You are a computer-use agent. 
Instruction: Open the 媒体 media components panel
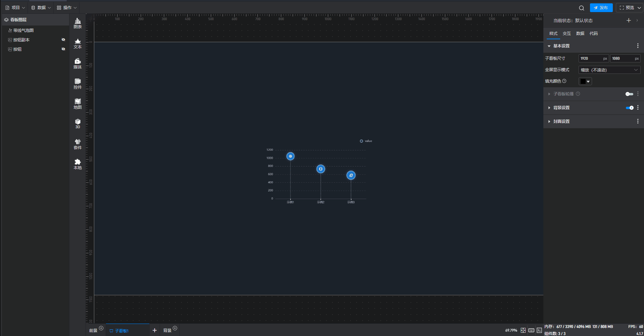[x=77, y=63]
